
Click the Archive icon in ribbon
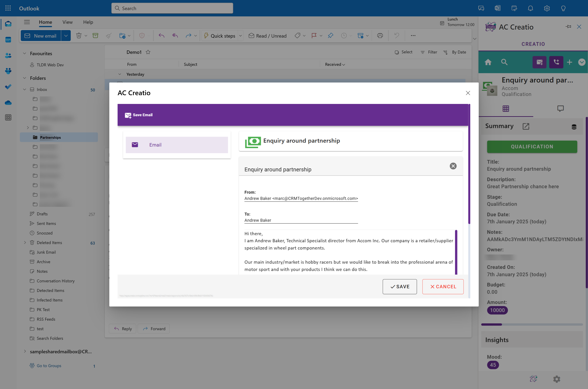(95, 36)
